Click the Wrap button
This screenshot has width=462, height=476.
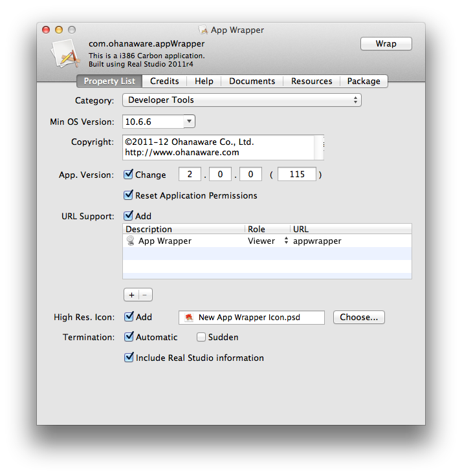[386, 44]
